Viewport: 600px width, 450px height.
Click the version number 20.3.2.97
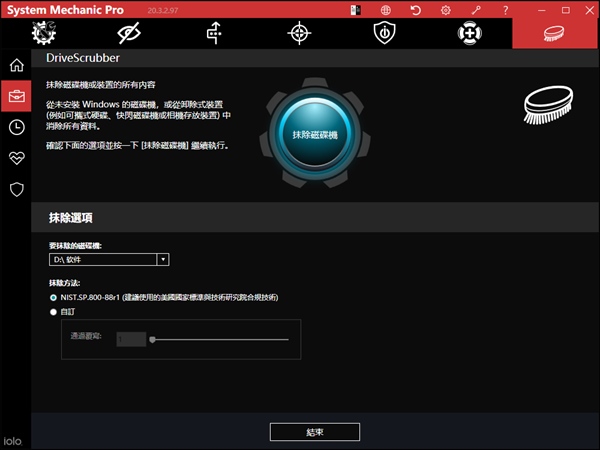[x=163, y=11]
